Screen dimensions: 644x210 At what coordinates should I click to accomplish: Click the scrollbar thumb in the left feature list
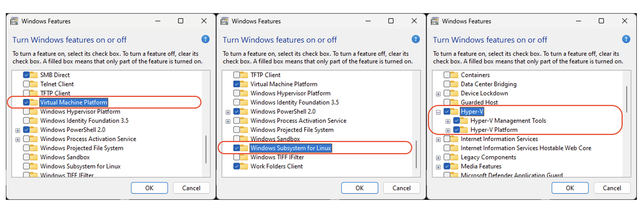point(206,149)
